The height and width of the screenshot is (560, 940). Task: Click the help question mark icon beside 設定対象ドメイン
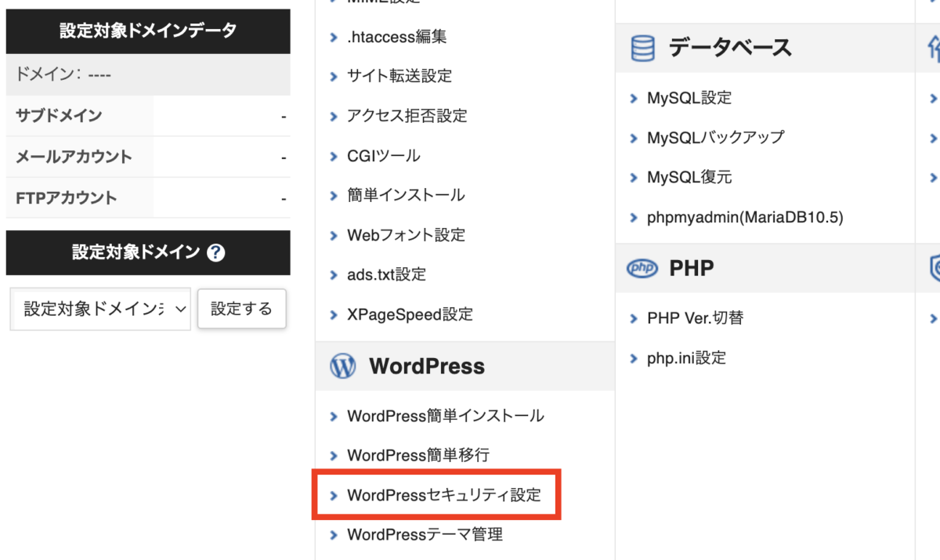217,253
